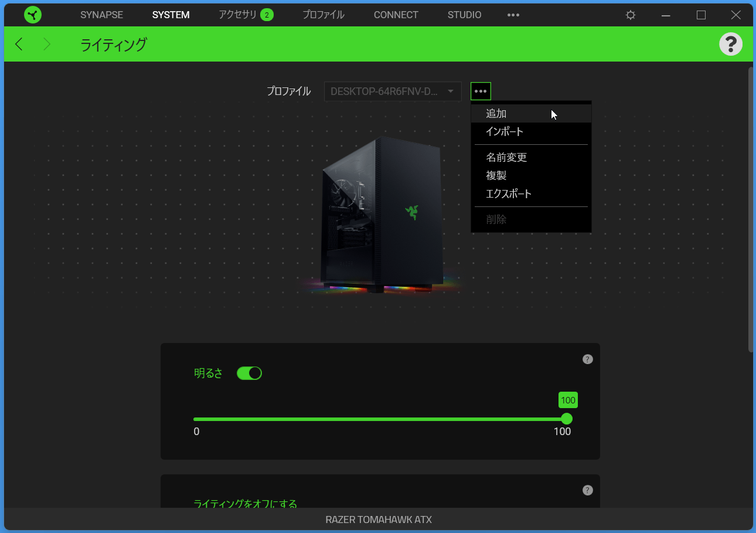Screen dimensions: 756x533
Task: Click the brightness slider handle at 100
Action: click(567, 419)
